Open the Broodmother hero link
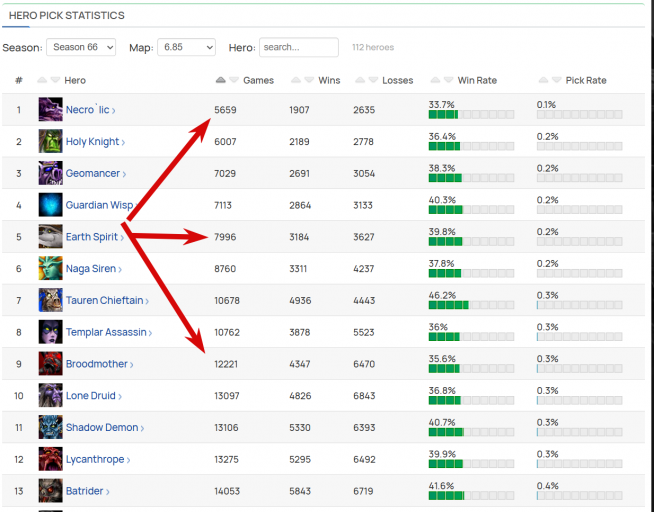This screenshot has width=654, height=512. 100,364
